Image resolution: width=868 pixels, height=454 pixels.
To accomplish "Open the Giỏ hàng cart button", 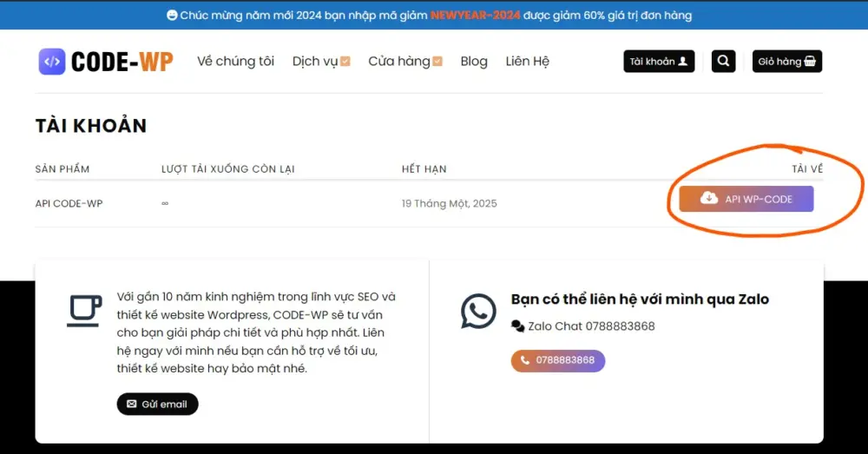I will [x=786, y=61].
